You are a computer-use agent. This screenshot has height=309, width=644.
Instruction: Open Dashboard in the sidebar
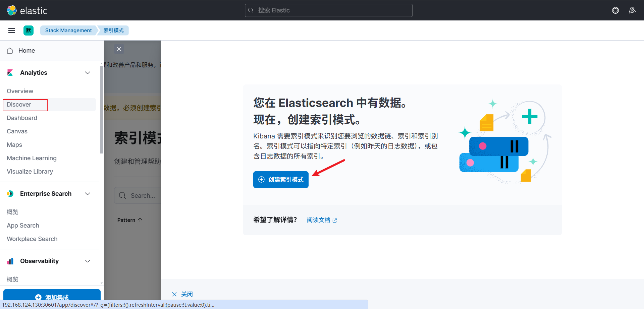click(x=22, y=118)
